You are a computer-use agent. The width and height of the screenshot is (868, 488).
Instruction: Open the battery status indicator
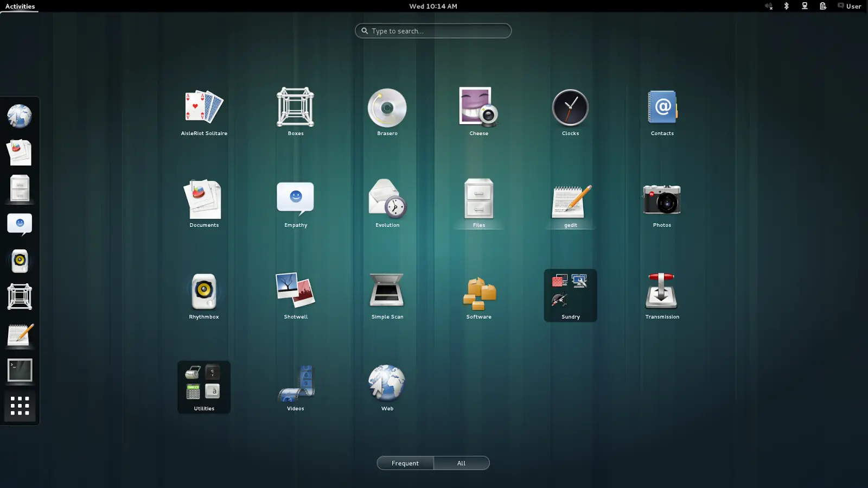[x=823, y=6]
